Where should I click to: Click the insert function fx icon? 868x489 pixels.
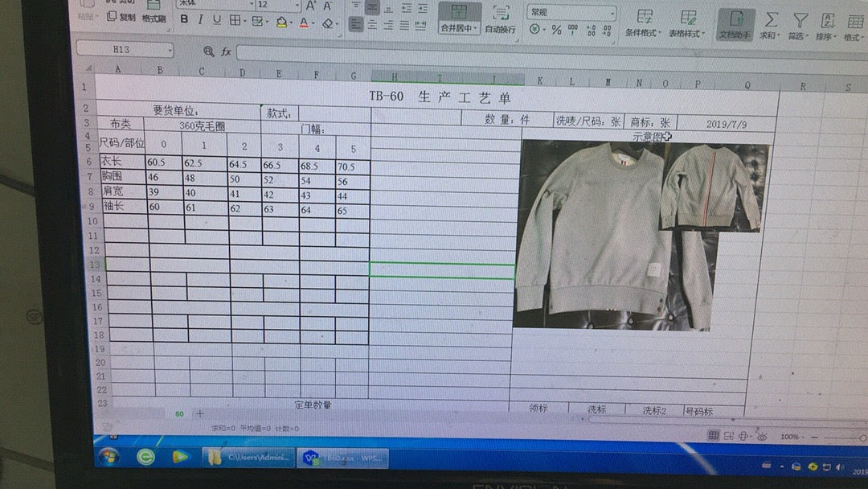click(227, 51)
